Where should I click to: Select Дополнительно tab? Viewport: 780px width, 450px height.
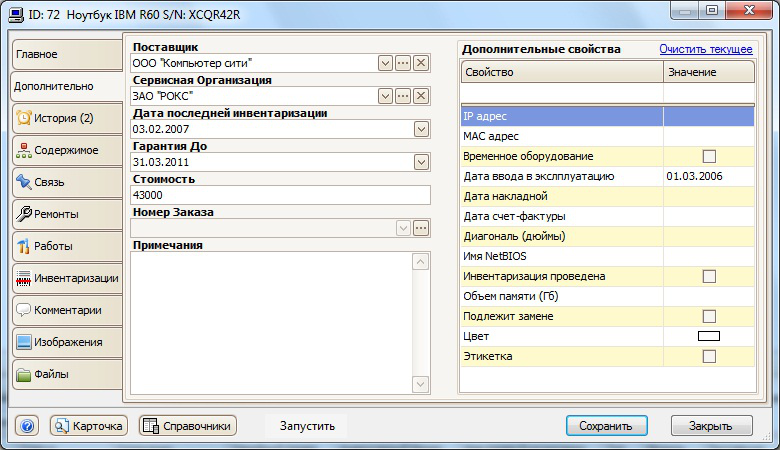click(x=66, y=87)
